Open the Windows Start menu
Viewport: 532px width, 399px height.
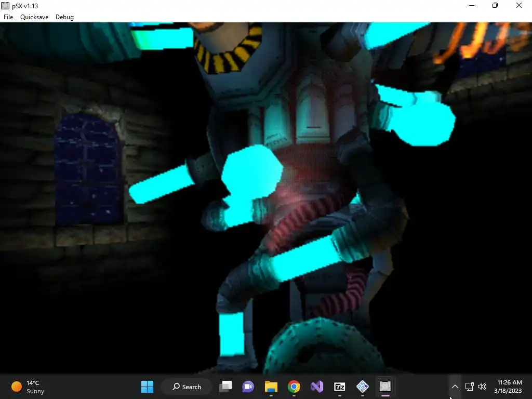(x=147, y=387)
